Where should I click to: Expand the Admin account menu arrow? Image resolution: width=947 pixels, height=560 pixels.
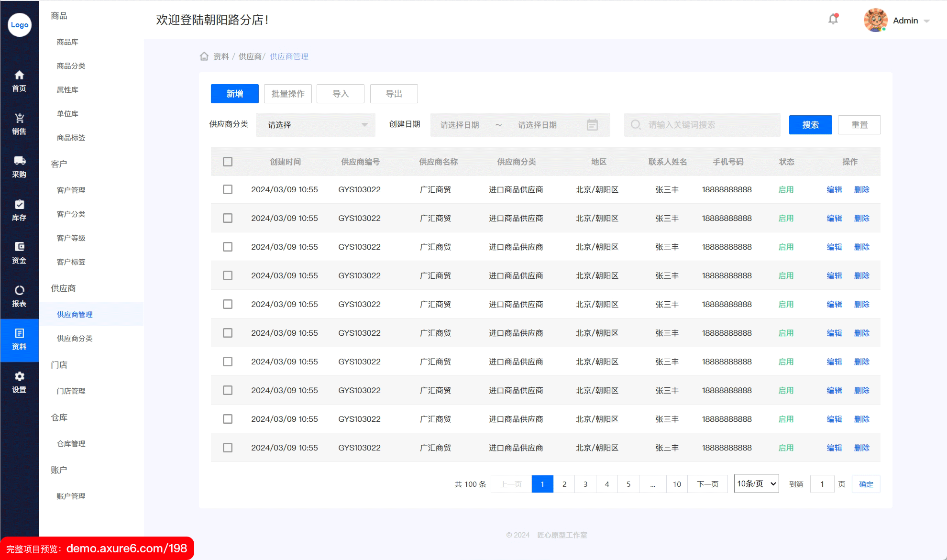tap(926, 21)
